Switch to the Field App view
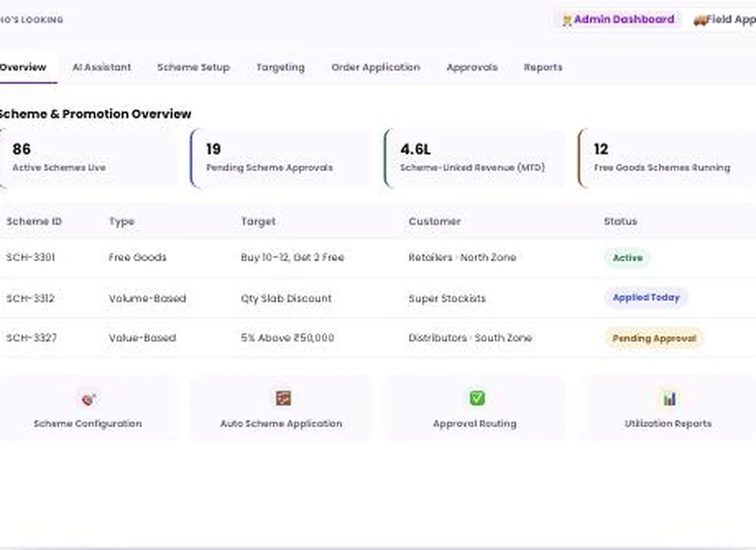This screenshot has height=550, width=756. click(723, 20)
